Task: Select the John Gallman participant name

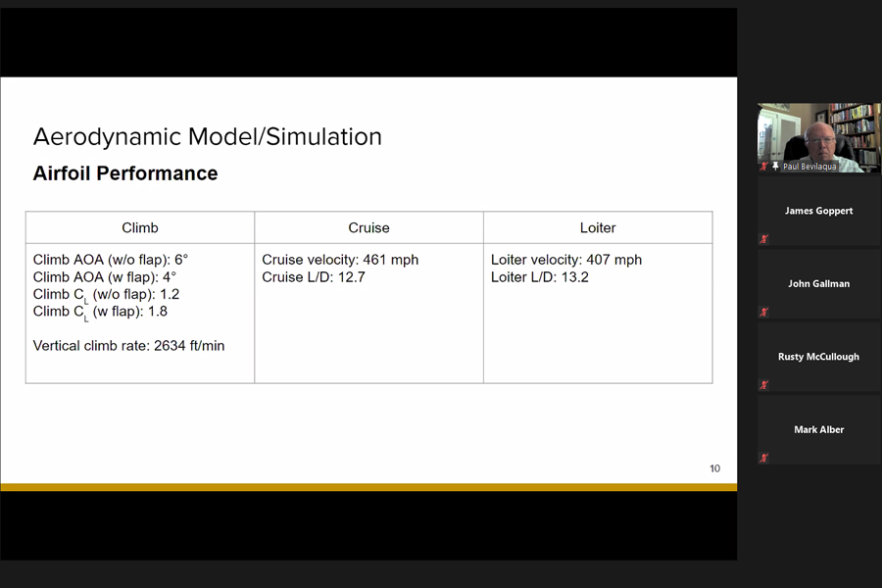Action: tap(818, 284)
